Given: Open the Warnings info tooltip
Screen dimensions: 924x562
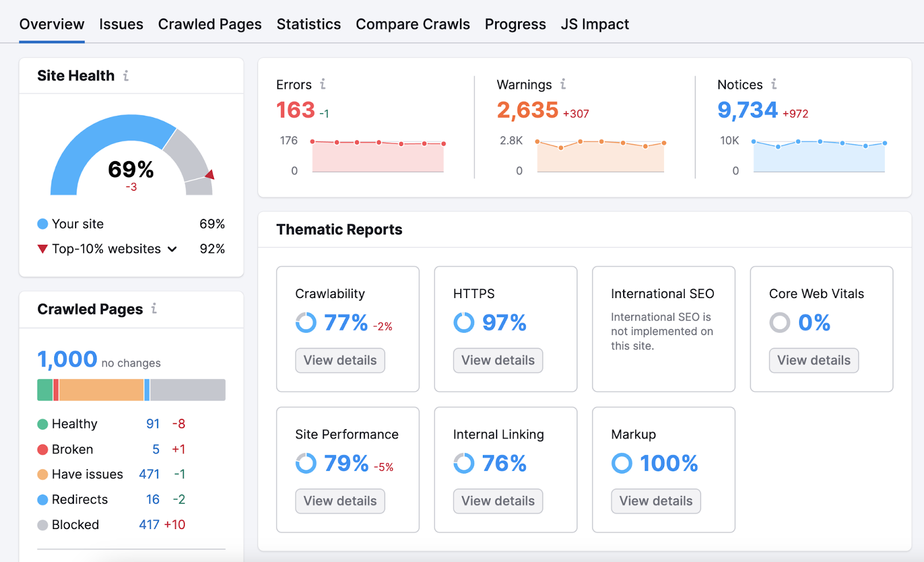Looking at the screenshot, I should pyautogui.click(x=562, y=84).
